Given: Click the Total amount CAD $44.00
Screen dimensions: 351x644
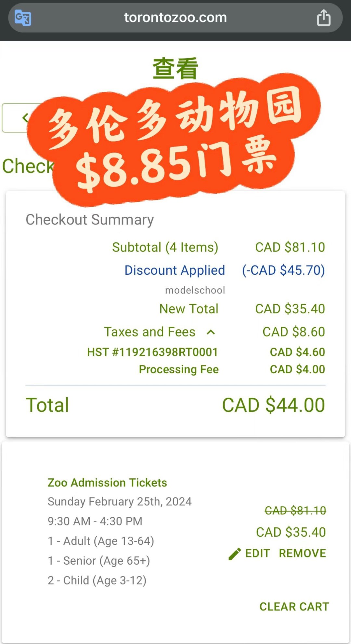Looking at the screenshot, I should pyautogui.click(x=273, y=405).
